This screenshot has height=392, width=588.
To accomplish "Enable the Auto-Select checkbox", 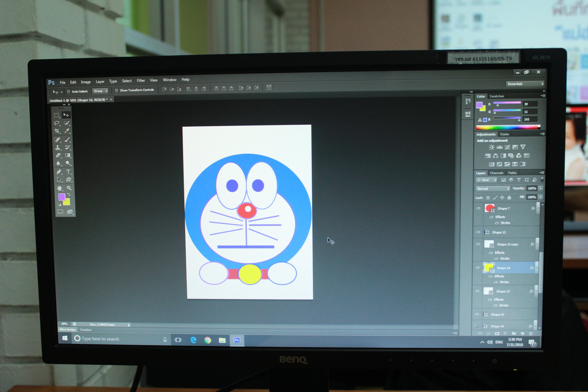I will click(x=68, y=91).
